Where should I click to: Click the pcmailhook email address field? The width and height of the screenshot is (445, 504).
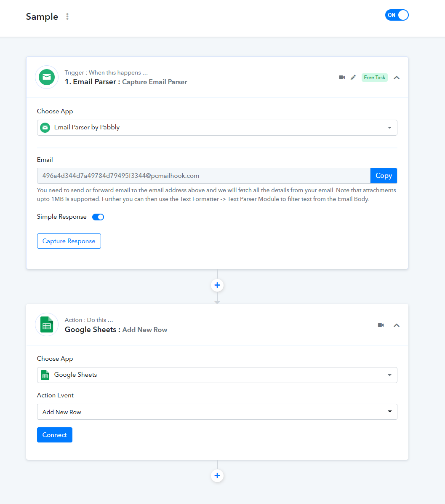204,176
